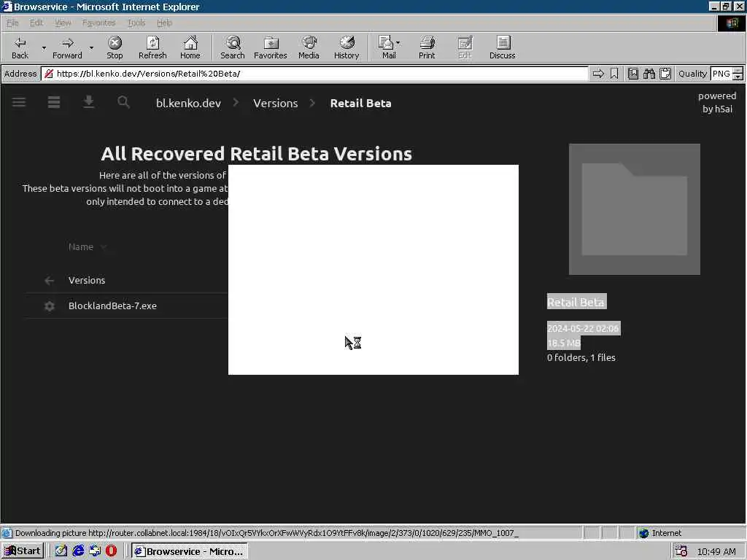Click the 18.5 MB size text
Viewport: 747px width, 560px height.
click(x=564, y=343)
